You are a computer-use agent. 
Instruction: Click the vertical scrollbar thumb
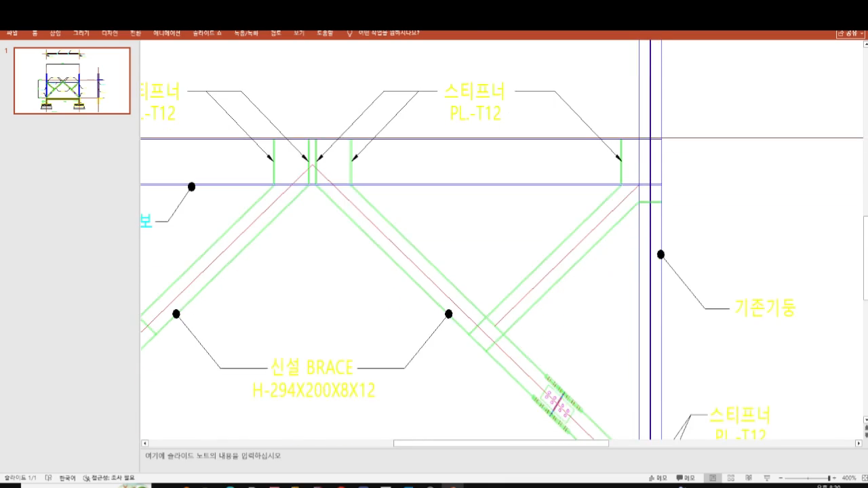[x=865, y=258]
